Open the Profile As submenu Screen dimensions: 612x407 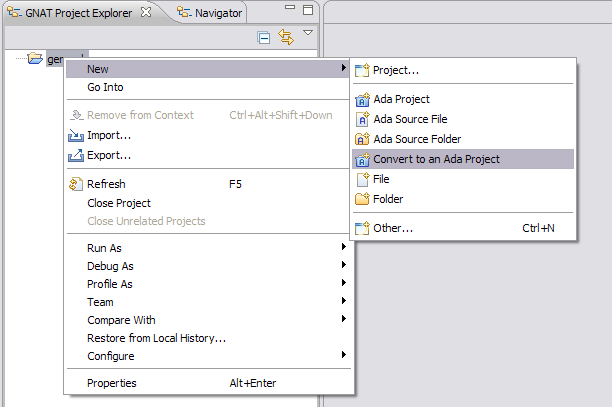click(x=208, y=284)
